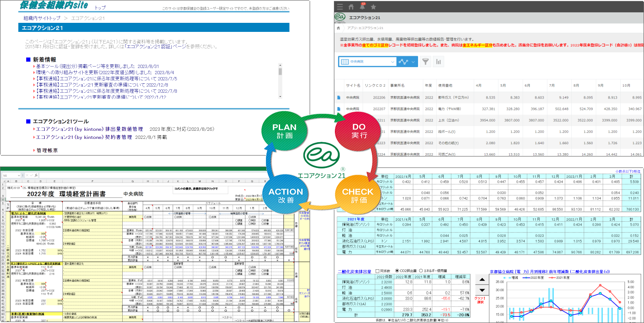Open the aggregate graph icon in the toolbar
644x323 pixels.
pos(439,61)
